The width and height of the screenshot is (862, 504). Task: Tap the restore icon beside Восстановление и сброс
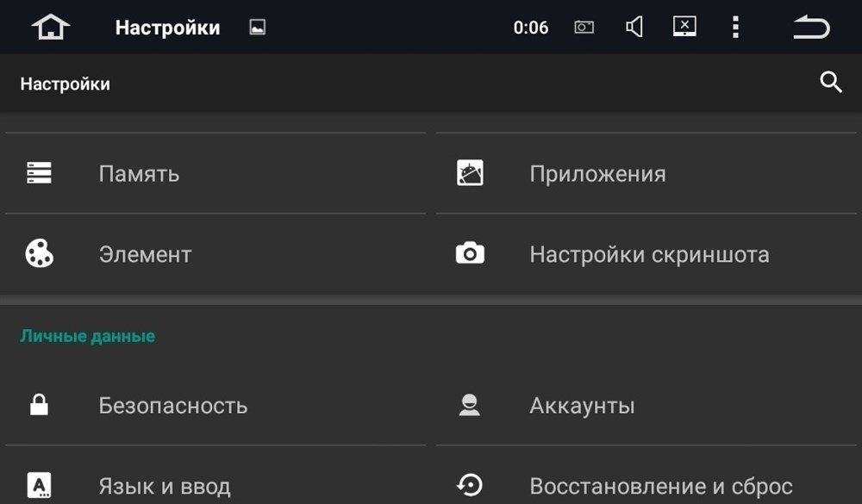[470, 486]
